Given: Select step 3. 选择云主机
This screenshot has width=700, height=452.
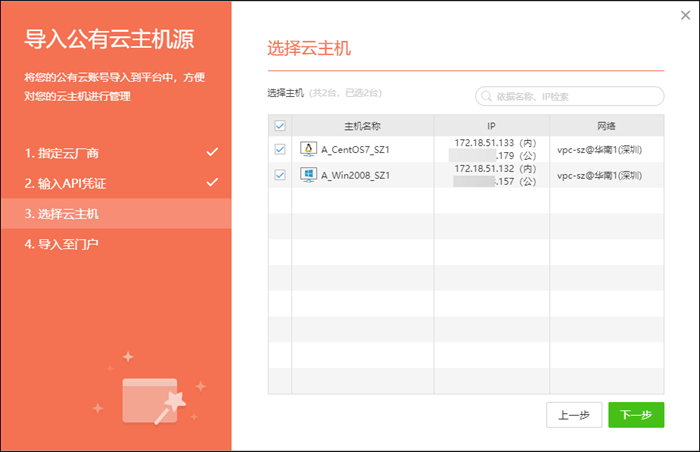Looking at the screenshot, I should click(62, 214).
